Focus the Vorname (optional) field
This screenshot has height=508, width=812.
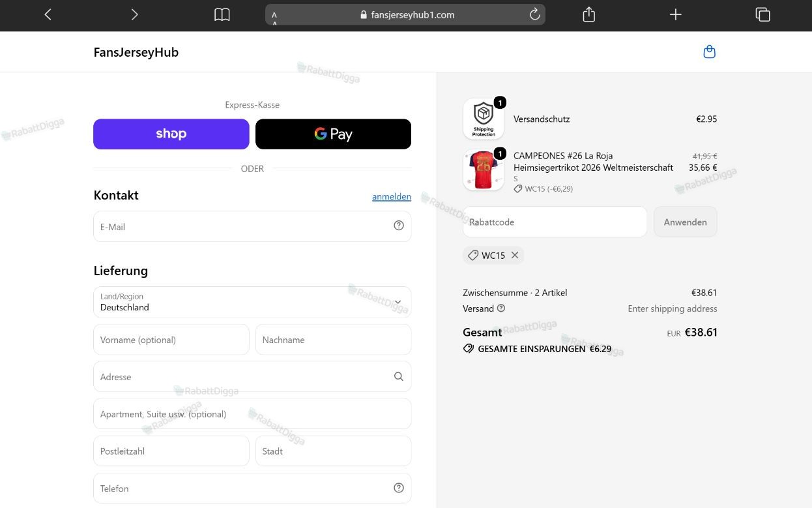[x=171, y=340]
